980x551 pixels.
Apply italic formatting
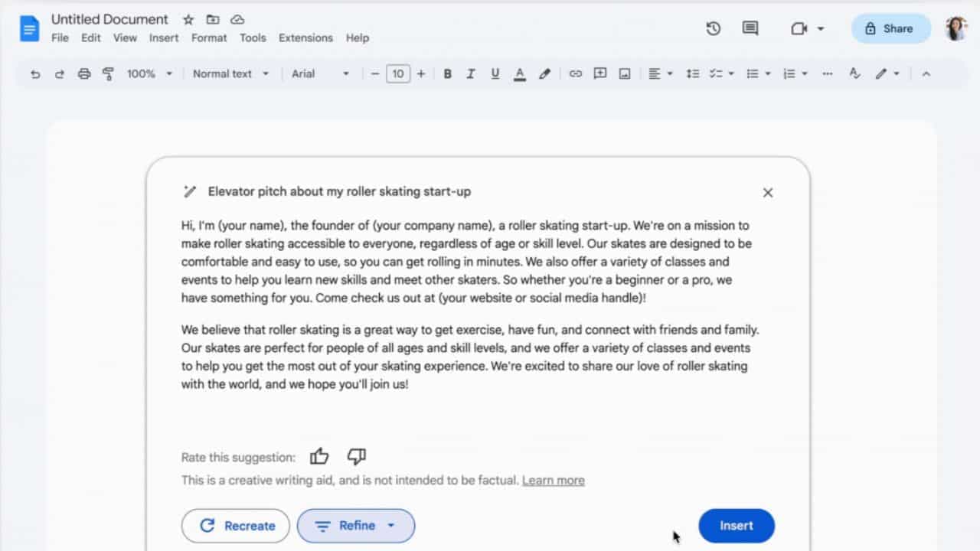tap(470, 73)
